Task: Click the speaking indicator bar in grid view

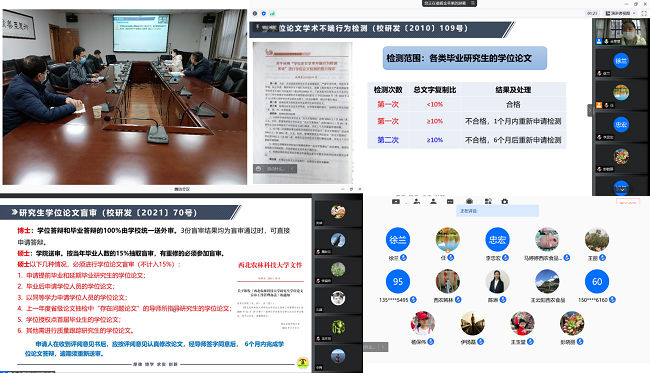Action: coord(497,211)
